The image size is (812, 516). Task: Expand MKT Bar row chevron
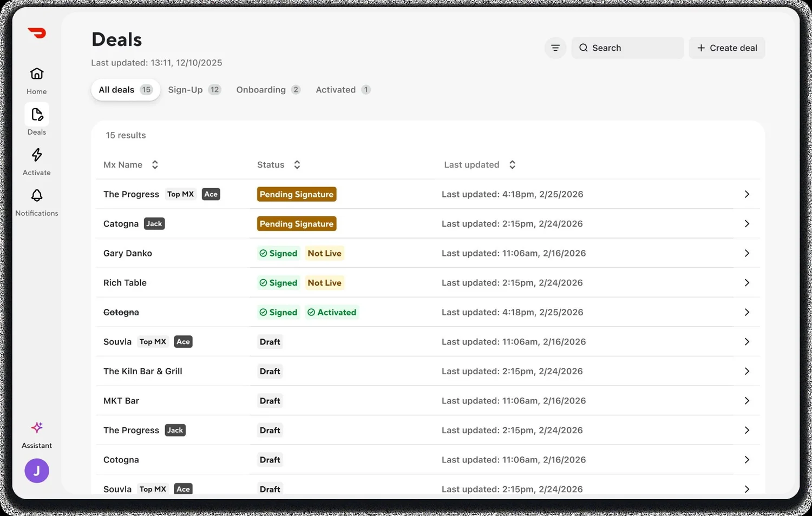746,401
